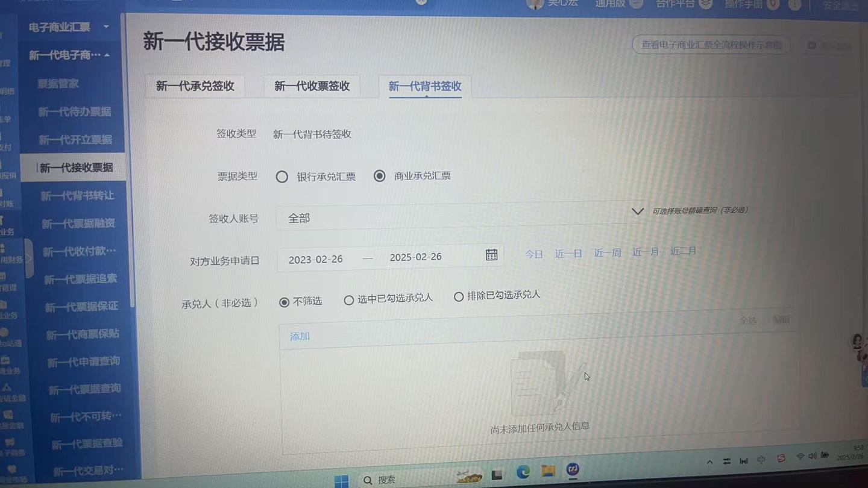Open the 签收人账号 dropdown showing 全部
The width and height of the screenshot is (868, 488).
point(462,216)
